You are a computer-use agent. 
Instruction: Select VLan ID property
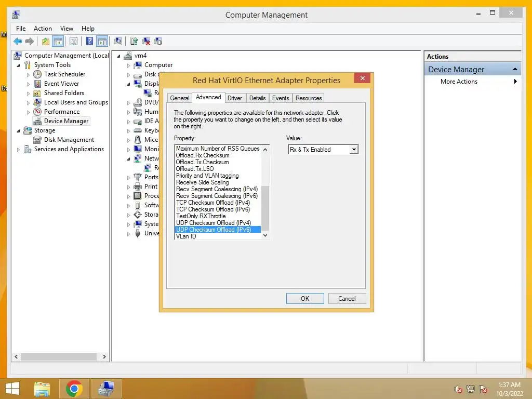186,236
